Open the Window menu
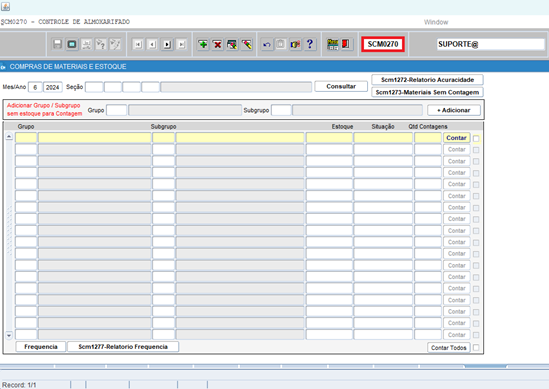The width and height of the screenshot is (549, 389). 436,22
